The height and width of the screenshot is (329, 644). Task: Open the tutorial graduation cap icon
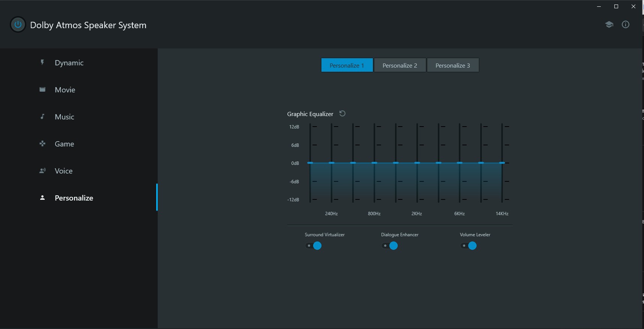609,24
